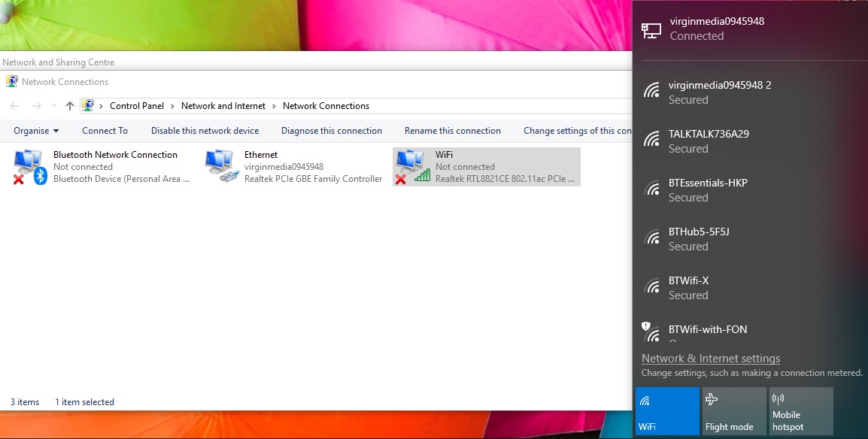The width and height of the screenshot is (868, 439).
Task: Expand chevron after Network and Internet breadcrumb
Action: pyautogui.click(x=274, y=105)
